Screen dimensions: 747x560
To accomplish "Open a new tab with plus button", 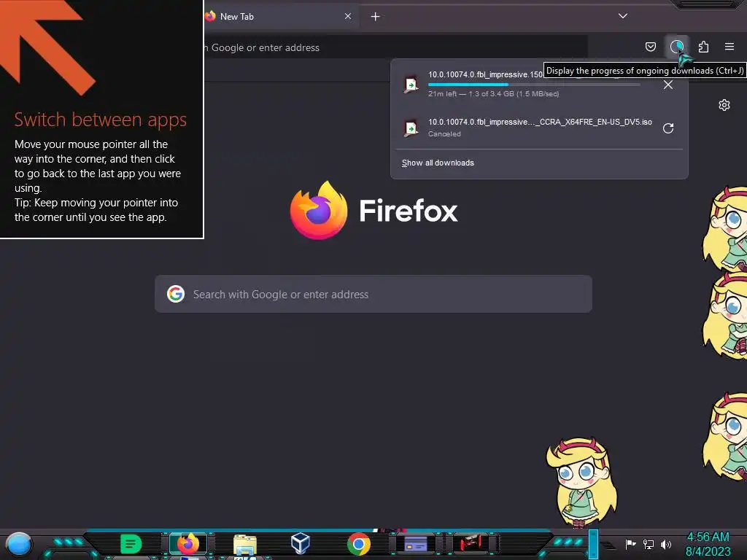I will pyautogui.click(x=376, y=17).
